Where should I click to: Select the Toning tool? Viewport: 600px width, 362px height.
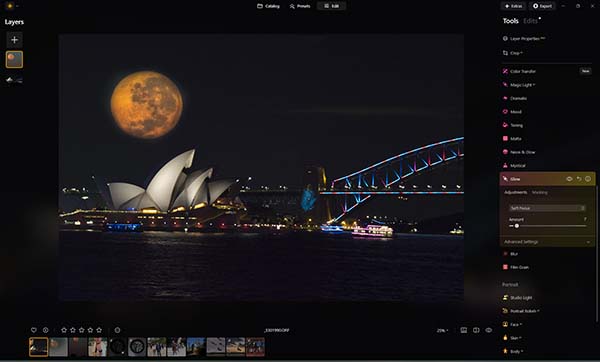pyautogui.click(x=516, y=125)
